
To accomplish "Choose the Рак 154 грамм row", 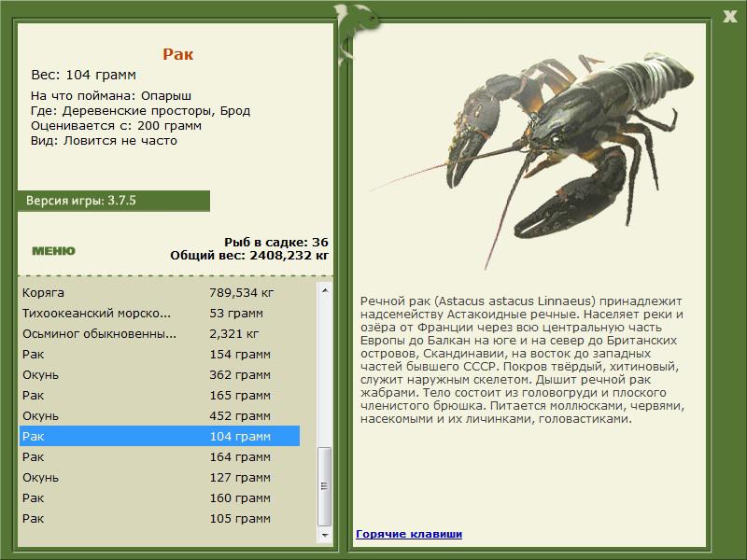I will 159,354.
